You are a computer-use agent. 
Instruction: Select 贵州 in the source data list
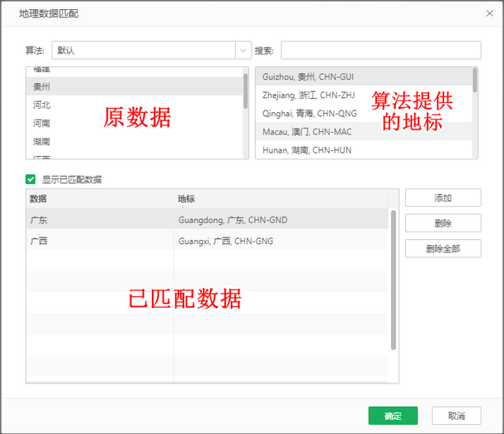pyautogui.click(x=135, y=86)
